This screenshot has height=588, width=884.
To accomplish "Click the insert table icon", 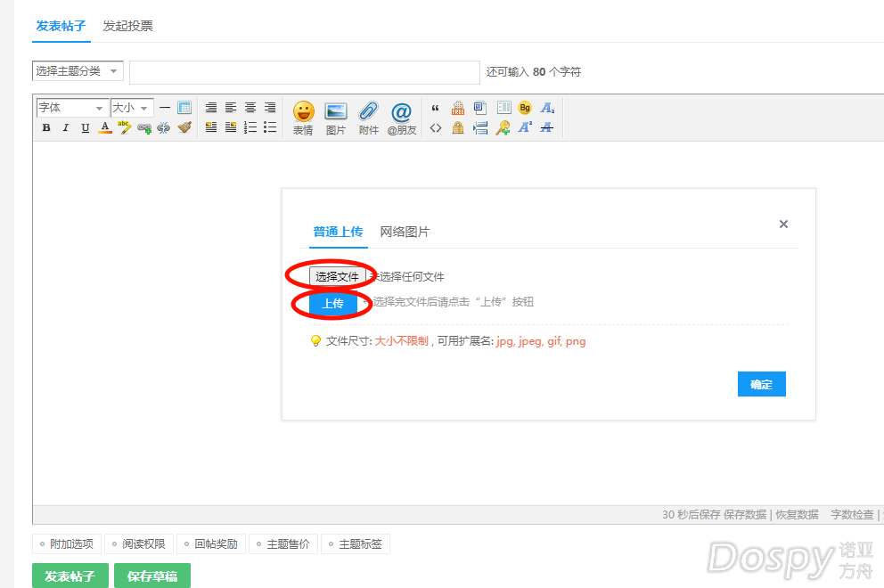I will pos(184,108).
